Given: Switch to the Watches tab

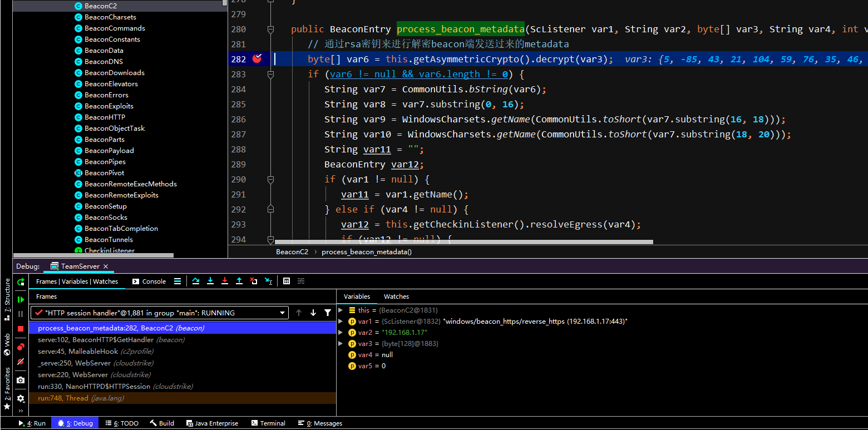Looking at the screenshot, I should tap(396, 296).
